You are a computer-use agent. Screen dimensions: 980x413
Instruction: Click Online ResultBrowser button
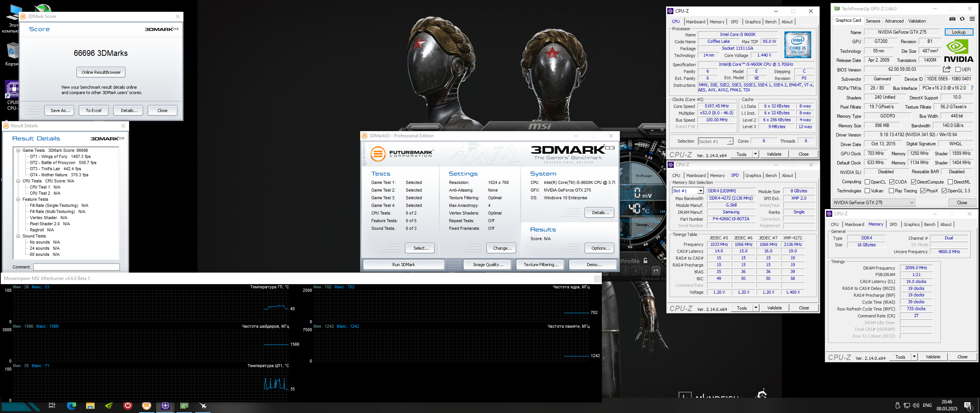101,72
